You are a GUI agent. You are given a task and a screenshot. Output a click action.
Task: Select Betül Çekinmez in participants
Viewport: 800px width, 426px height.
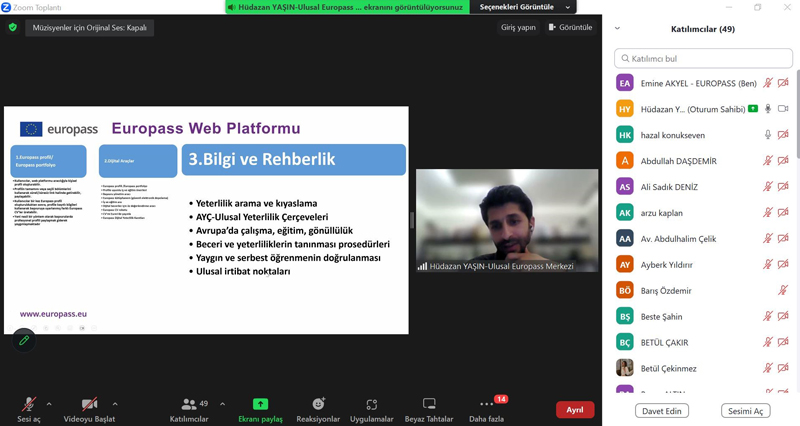703,368
